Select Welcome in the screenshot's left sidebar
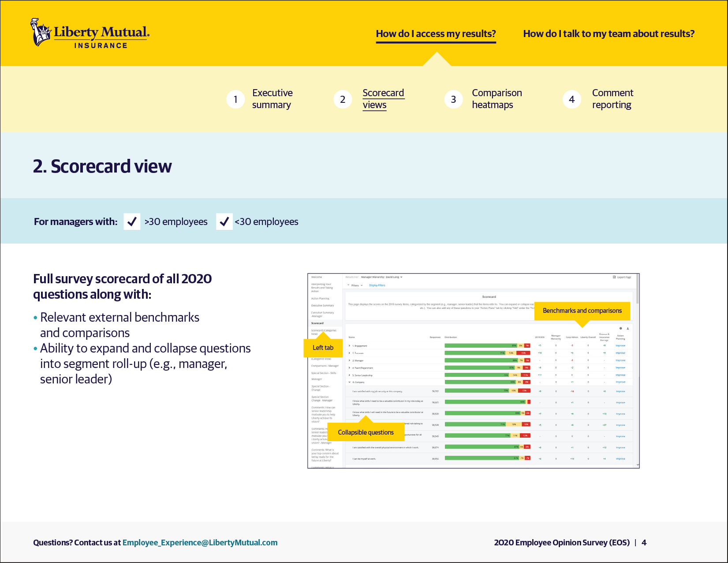Screen dimensions: 728x563 (x=317, y=277)
